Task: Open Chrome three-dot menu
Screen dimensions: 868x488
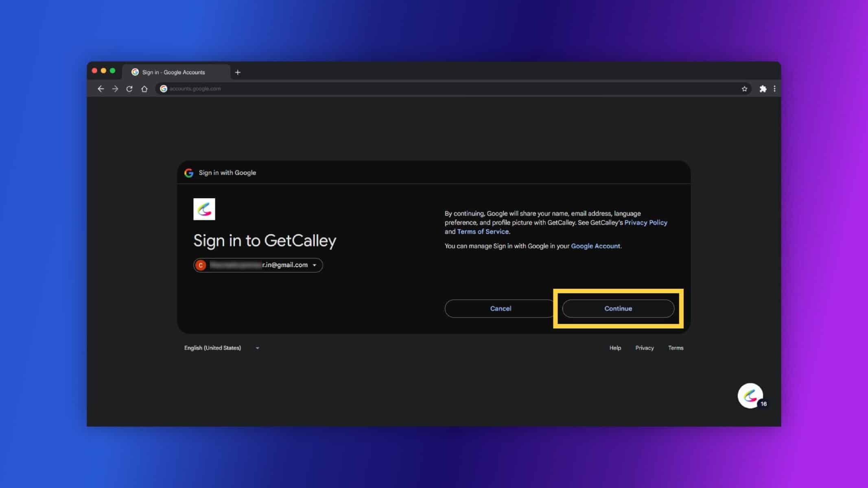Action: (774, 89)
